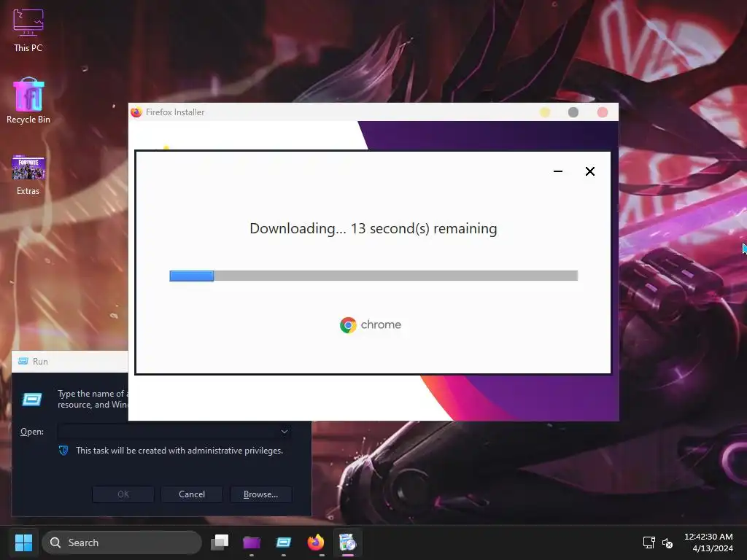Click the Run dialog title bar icon
The image size is (747, 560).
click(23, 361)
